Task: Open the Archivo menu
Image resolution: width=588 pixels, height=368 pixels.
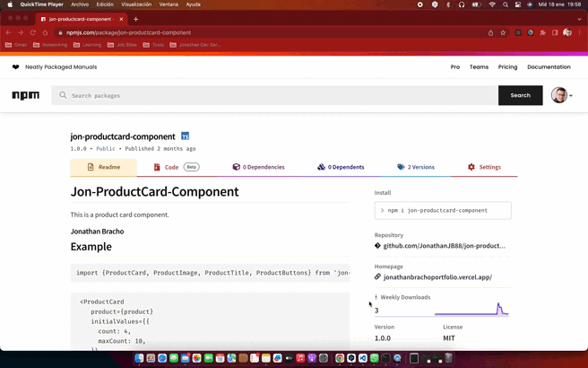Action: [80, 4]
